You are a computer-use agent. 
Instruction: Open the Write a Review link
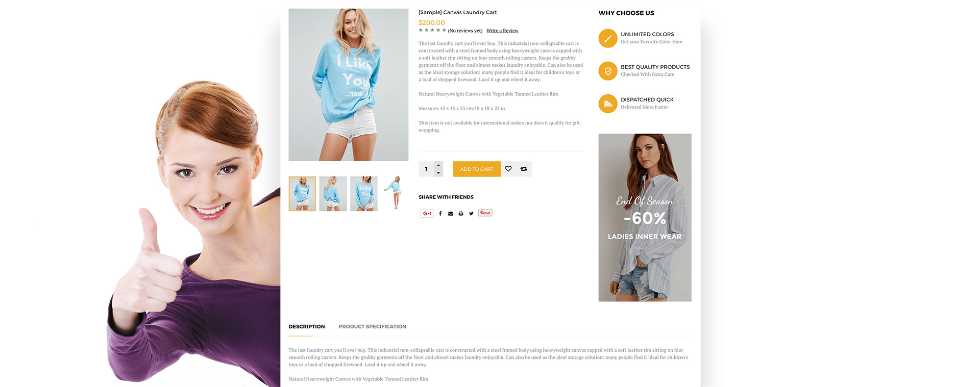502,31
